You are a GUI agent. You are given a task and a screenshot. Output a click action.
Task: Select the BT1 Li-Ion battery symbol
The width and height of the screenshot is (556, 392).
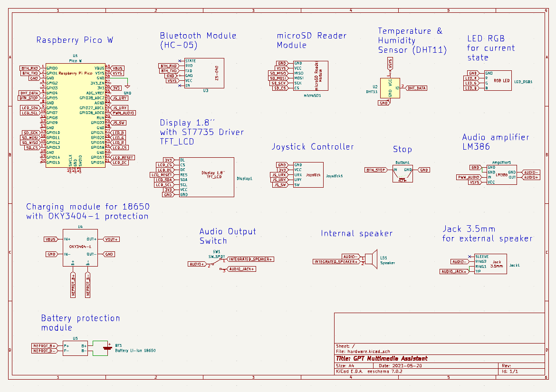click(108, 348)
